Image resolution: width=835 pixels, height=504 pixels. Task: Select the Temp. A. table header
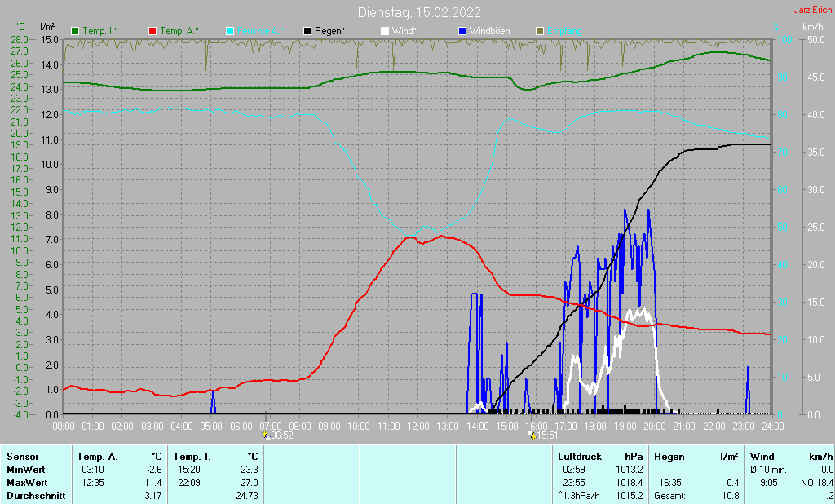coord(98,457)
